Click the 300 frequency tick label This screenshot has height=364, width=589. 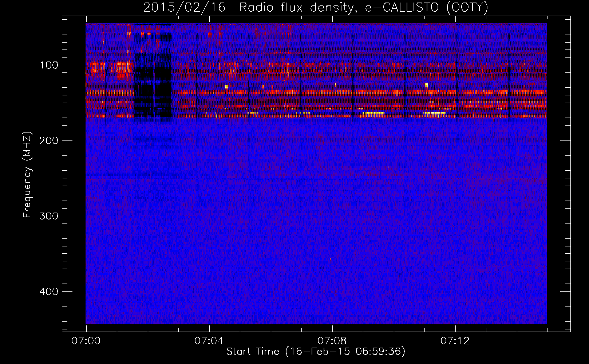pyautogui.click(x=48, y=216)
